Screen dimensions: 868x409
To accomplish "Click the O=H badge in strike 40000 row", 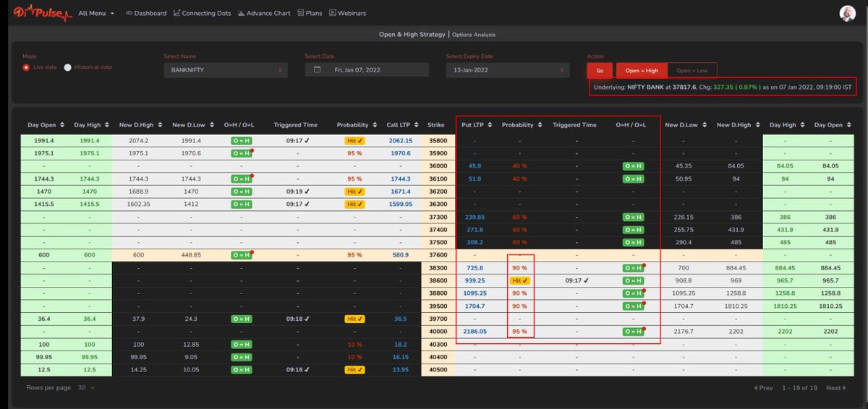I will (633, 331).
